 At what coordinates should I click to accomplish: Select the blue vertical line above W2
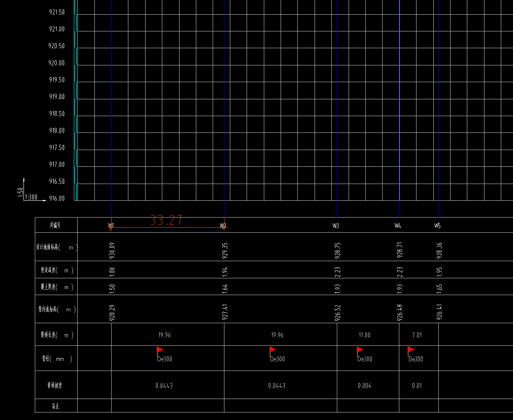224,109
